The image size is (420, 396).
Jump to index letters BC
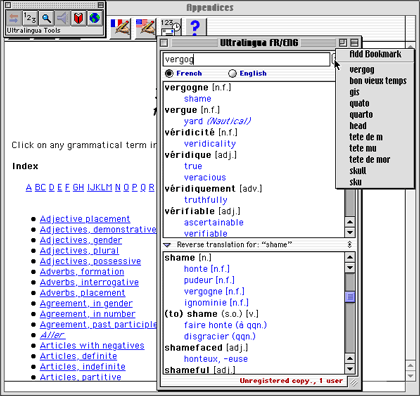[40, 188]
